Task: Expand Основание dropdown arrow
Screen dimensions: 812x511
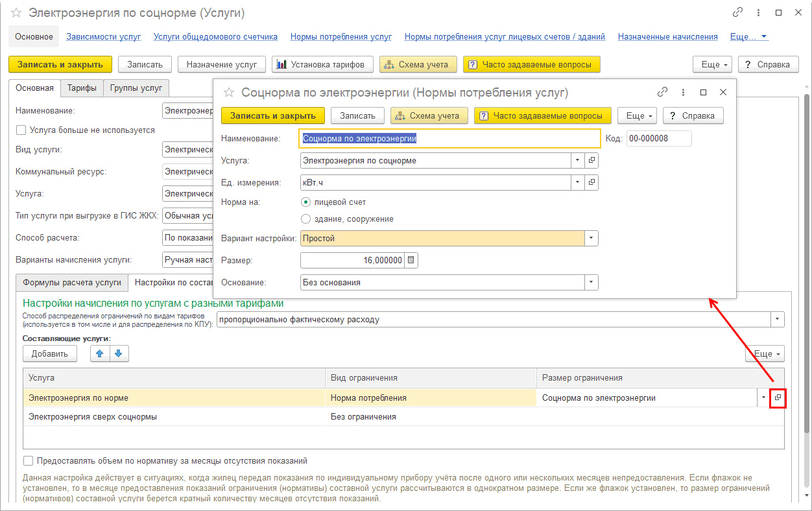Action: [x=591, y=283]
